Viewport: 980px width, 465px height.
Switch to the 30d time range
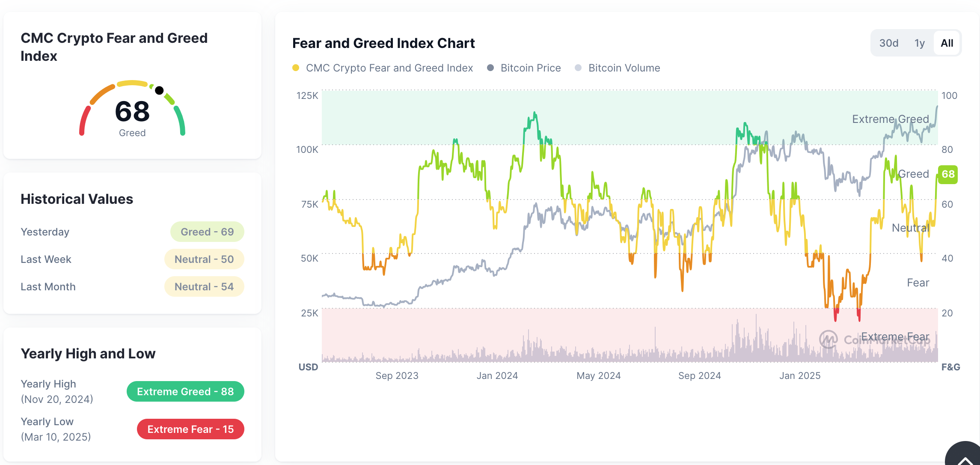[x=889, y=43]
